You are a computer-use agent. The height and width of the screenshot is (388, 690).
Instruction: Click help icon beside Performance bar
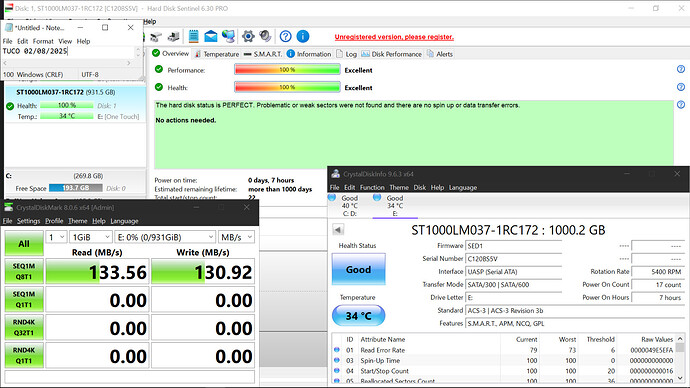[x=681, y=69]
